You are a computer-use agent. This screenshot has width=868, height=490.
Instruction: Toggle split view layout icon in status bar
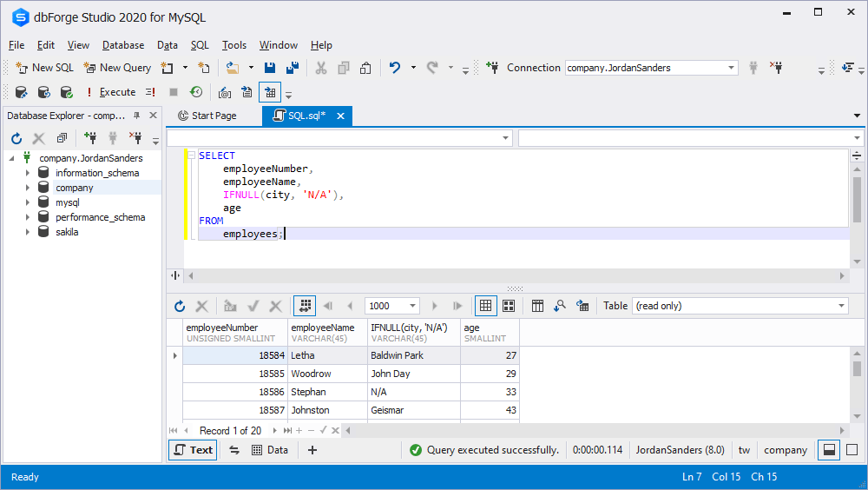pos(829,450)
